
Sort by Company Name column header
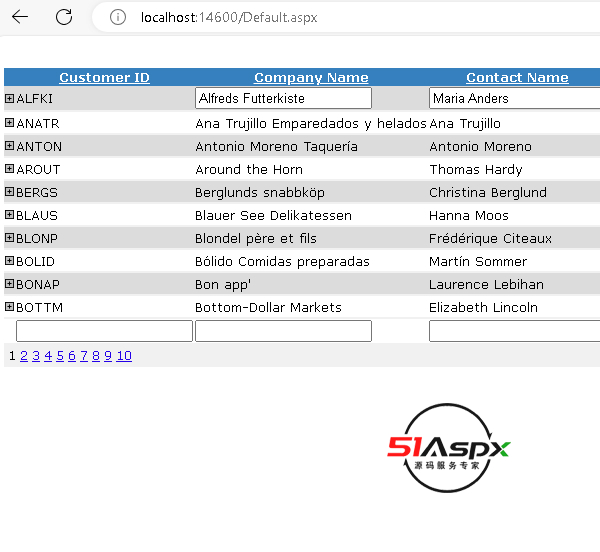pyautogui.click(x=311, y=77)
